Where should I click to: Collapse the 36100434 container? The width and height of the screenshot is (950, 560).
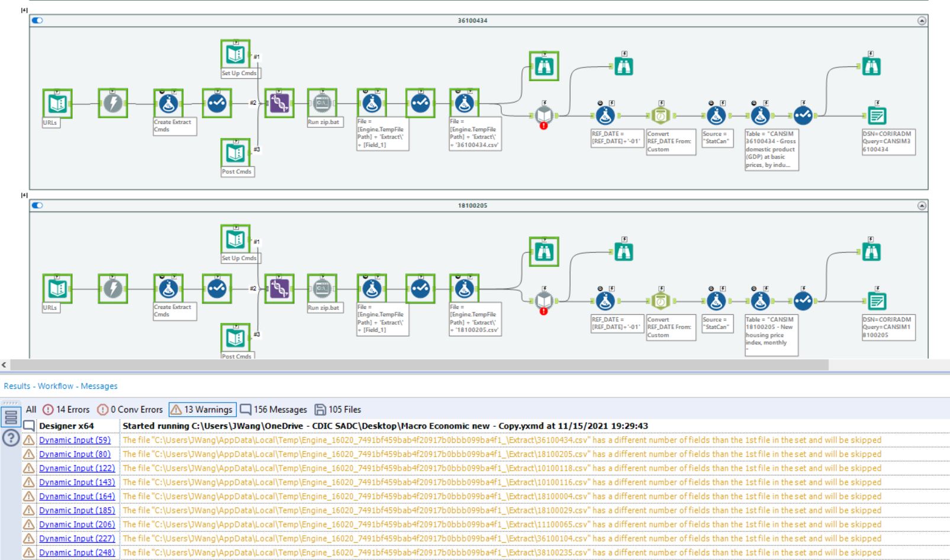pos(921,20)
